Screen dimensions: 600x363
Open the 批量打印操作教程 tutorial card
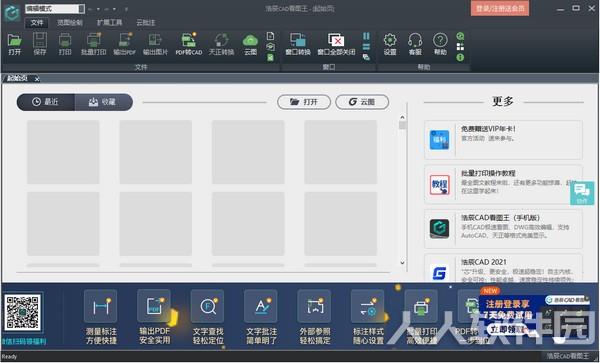click(x=503, y=184)
